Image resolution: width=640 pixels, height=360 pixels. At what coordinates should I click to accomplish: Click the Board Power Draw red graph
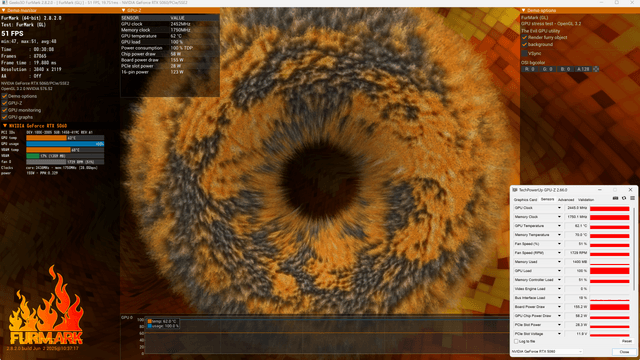609,307
